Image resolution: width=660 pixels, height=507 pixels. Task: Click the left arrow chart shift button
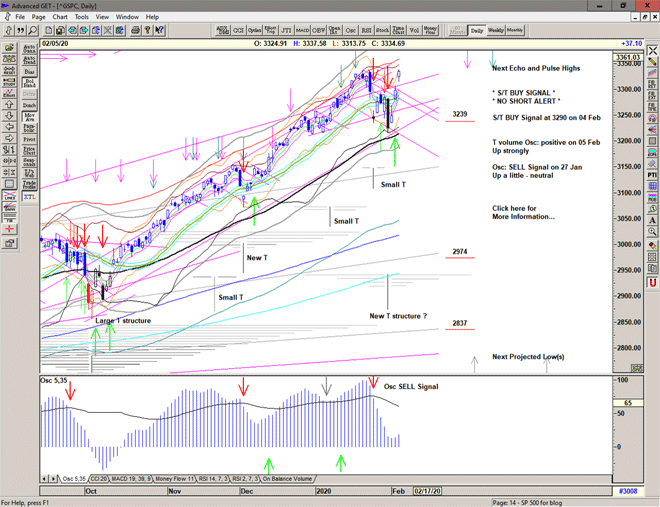(x=9, y=127)
